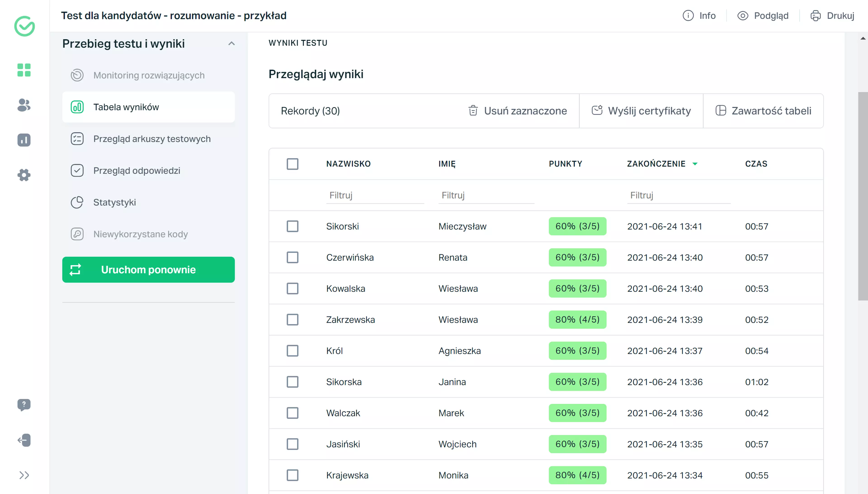The width and height of the screenshot is (868, 494).
Task: Check the box for Walczak Marek row
Action: pos(292,413)
